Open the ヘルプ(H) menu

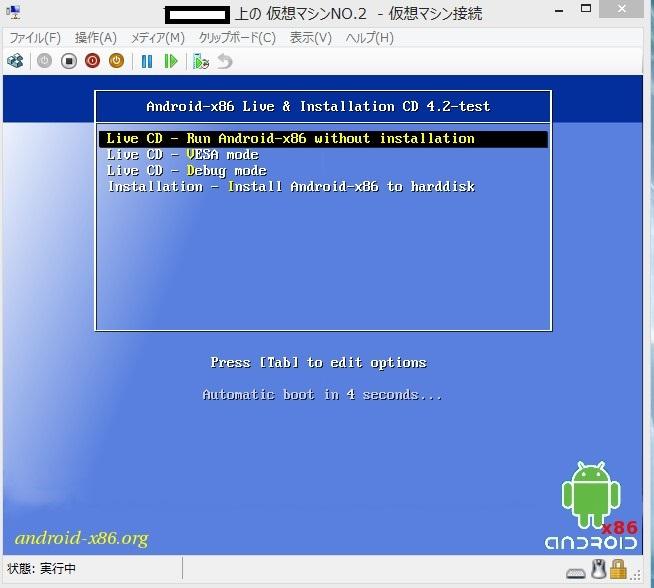(x=370, y=38)
